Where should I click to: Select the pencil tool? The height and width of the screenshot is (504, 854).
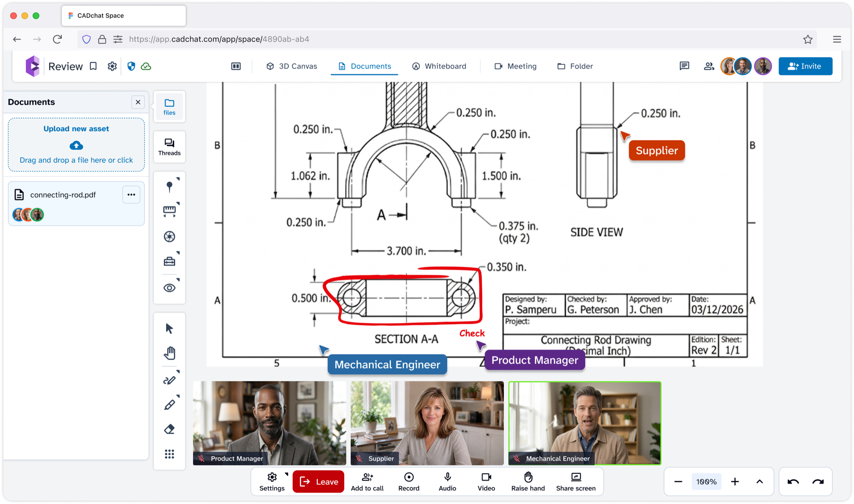pos(170,404)
